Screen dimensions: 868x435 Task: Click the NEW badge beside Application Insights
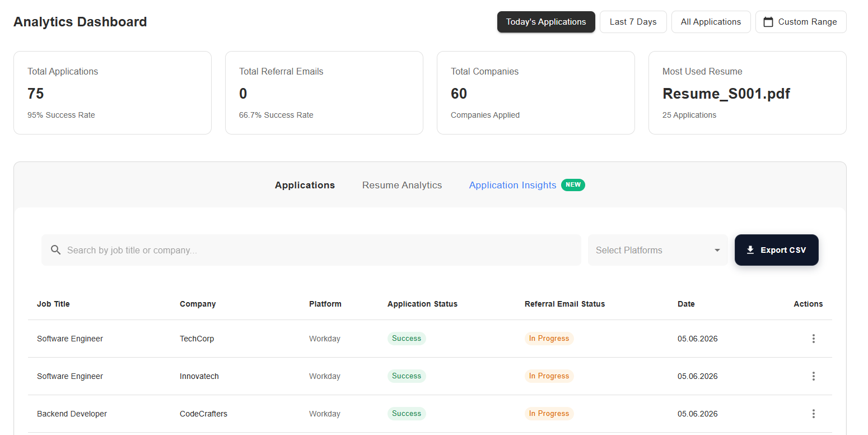[x=573, y=184]
